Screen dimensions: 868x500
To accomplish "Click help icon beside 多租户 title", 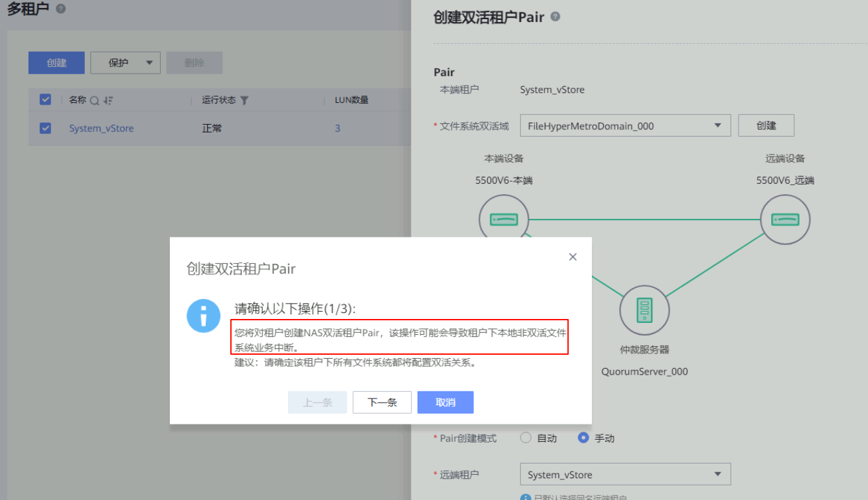I will pyautogui.click(x=61, y=9).
